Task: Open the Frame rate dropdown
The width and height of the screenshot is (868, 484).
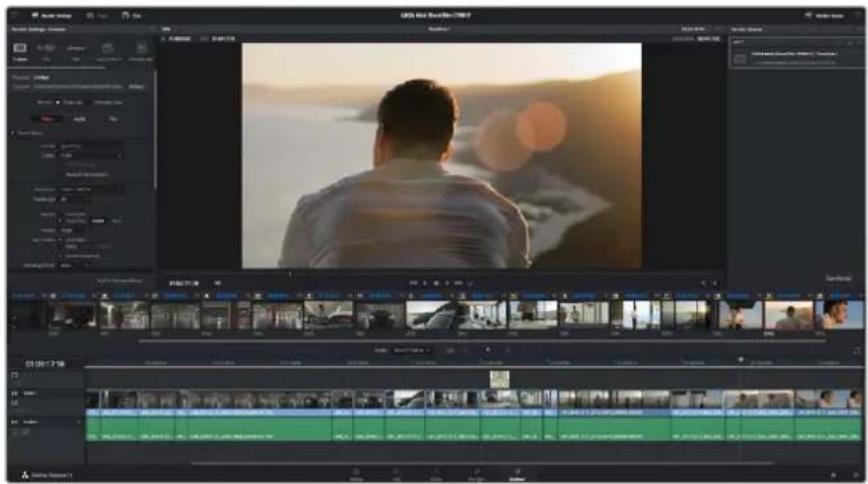Action: tap(75, 199)
